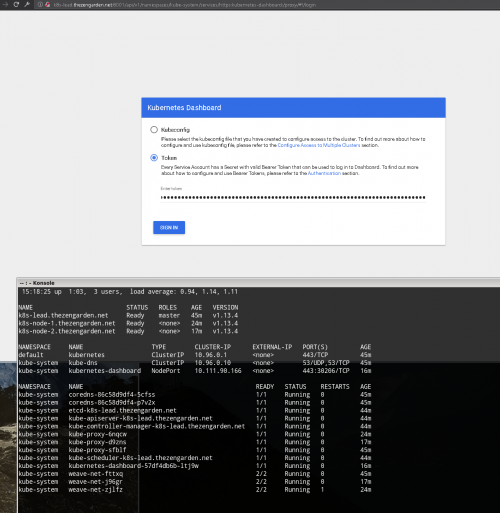This screenshot has width=500, height=513.
Task: Click pod weave-net-zjlfz
Action: 96,490
